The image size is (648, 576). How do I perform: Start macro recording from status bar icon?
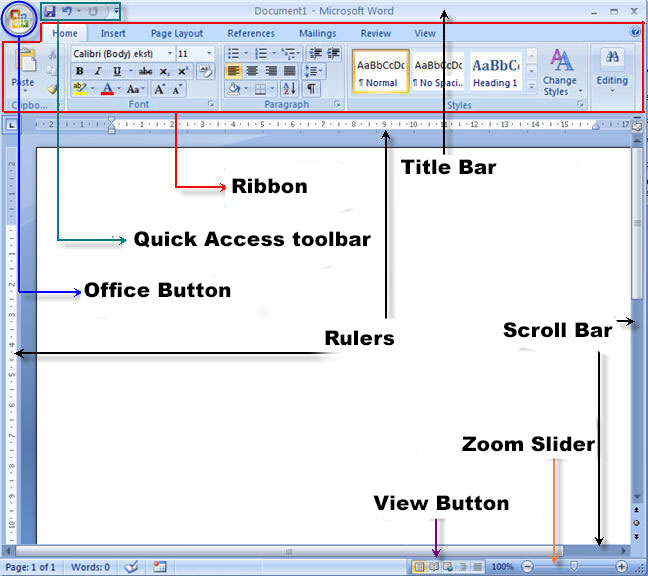coord(160,566)
